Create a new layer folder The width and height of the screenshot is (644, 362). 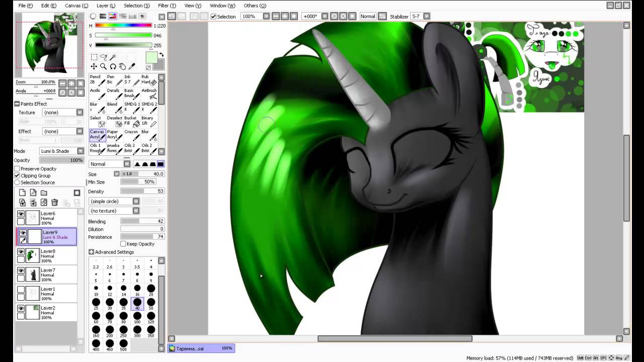pyautogui.click(x=44, y=193)
